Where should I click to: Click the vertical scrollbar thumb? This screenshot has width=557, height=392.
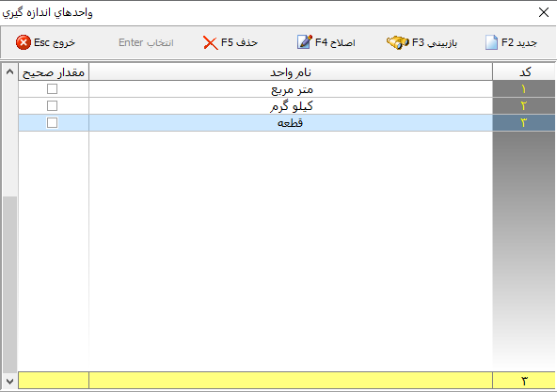(x=10, y=285)
